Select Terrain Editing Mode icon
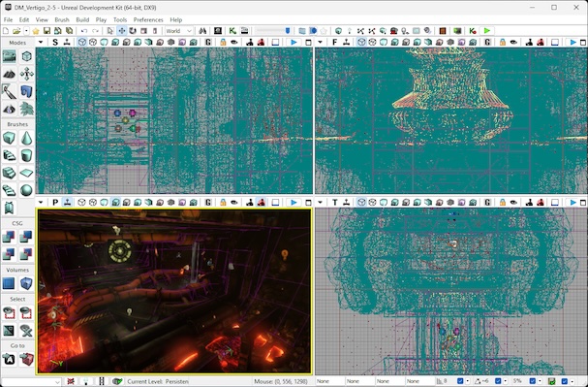Screen dimensions: 588x387 (x=10, y=74)
